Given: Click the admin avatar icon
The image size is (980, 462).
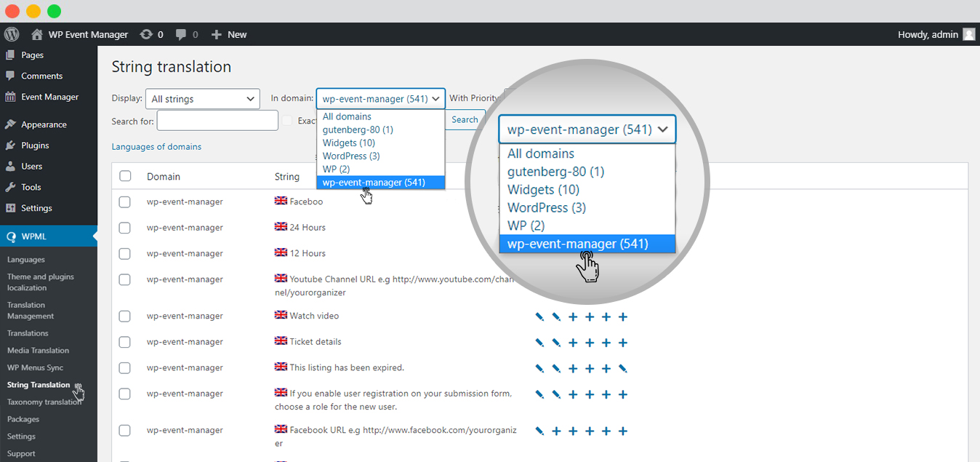Looking at the screenshot, I should coord(969,34).
